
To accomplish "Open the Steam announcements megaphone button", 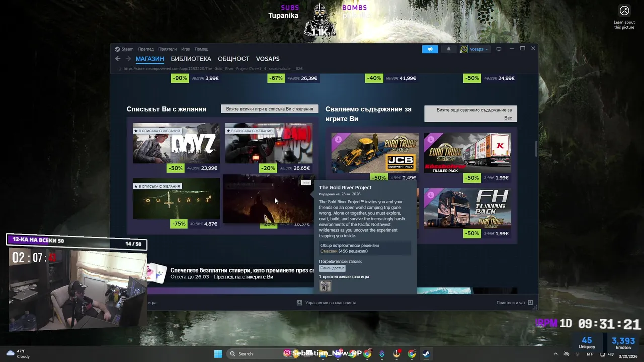I will [x=430, y=49].
